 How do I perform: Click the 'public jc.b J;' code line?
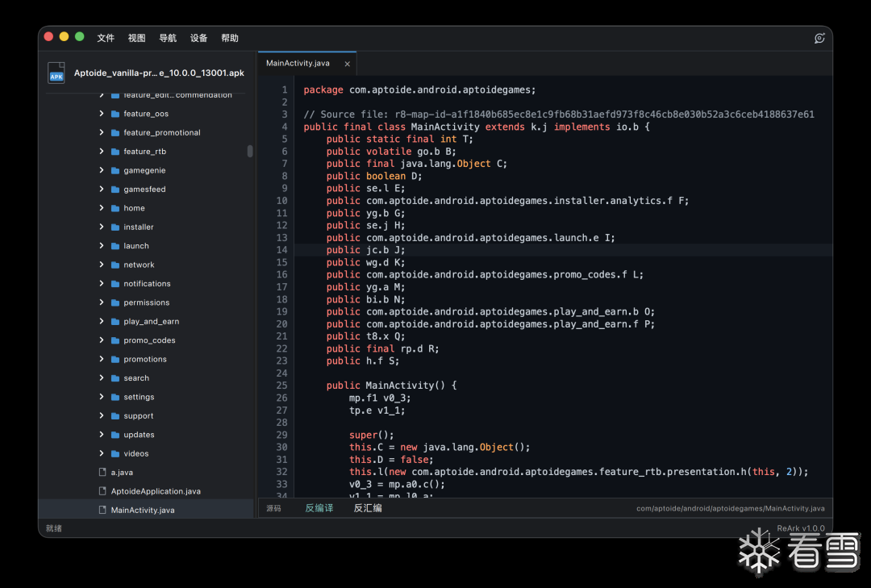(365, 250)
